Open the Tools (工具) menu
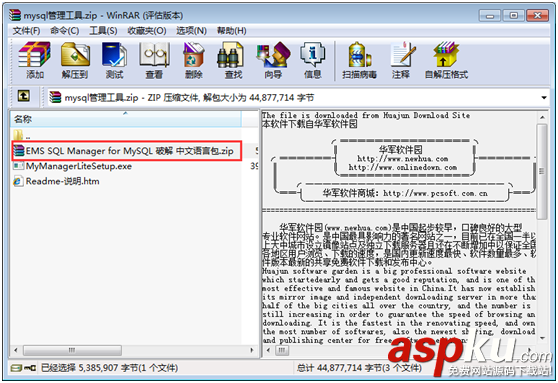 tap(103, 31)
